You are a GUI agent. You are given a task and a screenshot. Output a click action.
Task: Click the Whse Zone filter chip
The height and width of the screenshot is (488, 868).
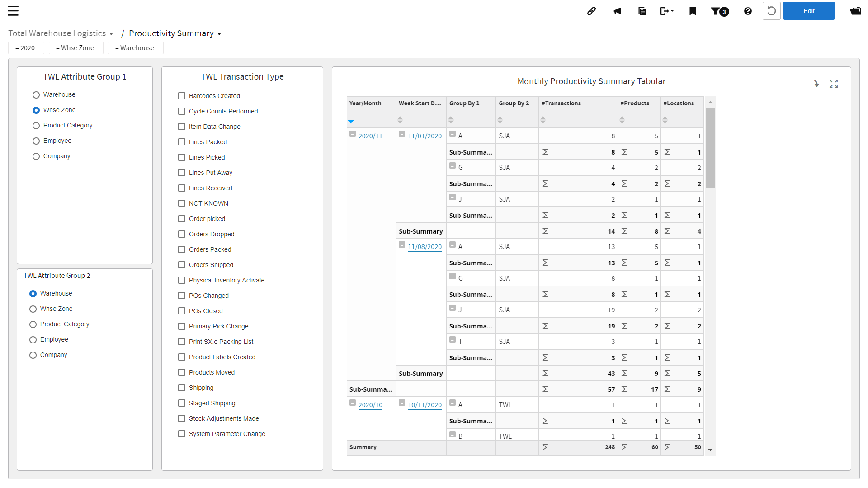point(76,47)
